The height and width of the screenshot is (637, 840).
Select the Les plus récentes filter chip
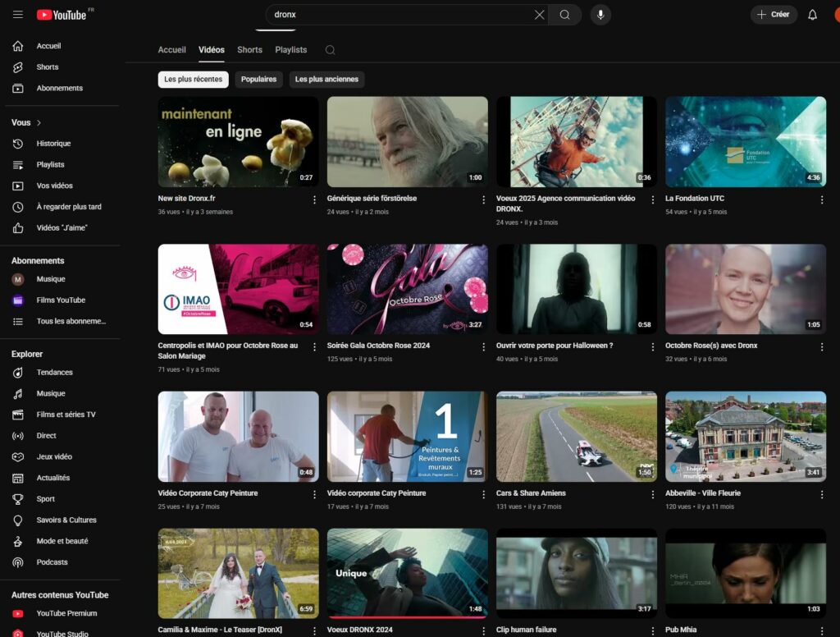pos(193,80)
